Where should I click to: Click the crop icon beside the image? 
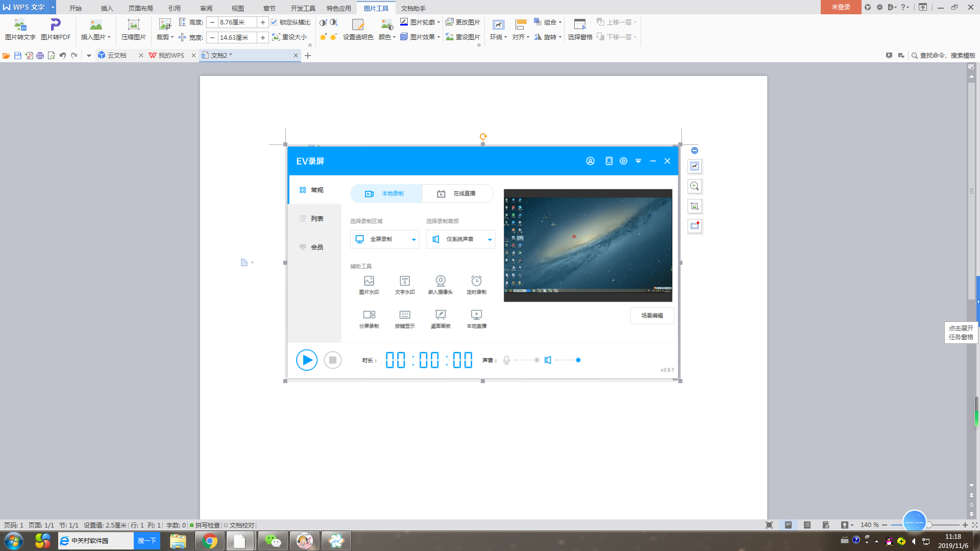tap(694, 206)
